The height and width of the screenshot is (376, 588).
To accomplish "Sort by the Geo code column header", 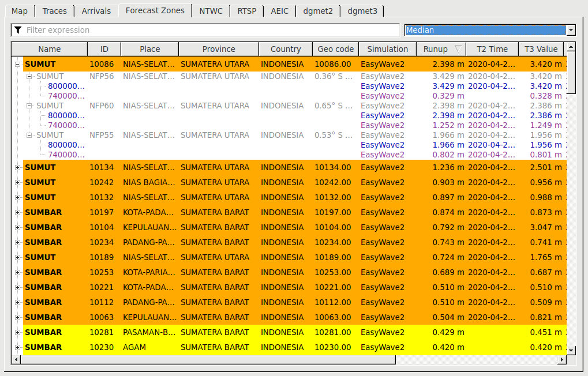I will (336, 49).
